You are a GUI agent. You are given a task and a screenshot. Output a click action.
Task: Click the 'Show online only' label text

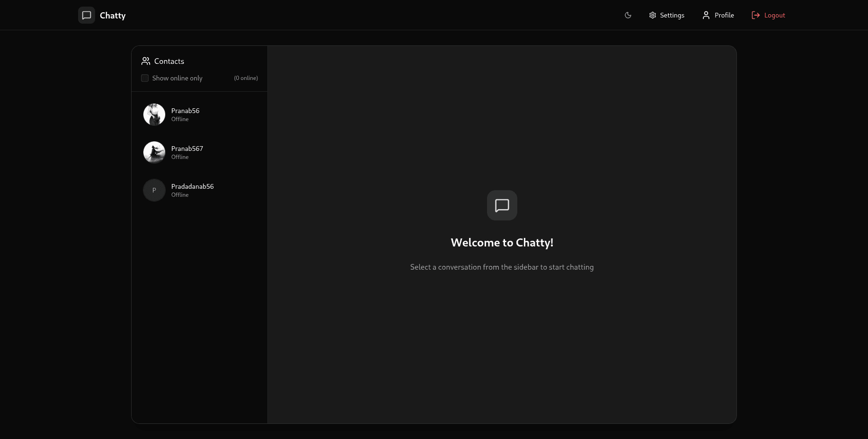click(177, 78)
